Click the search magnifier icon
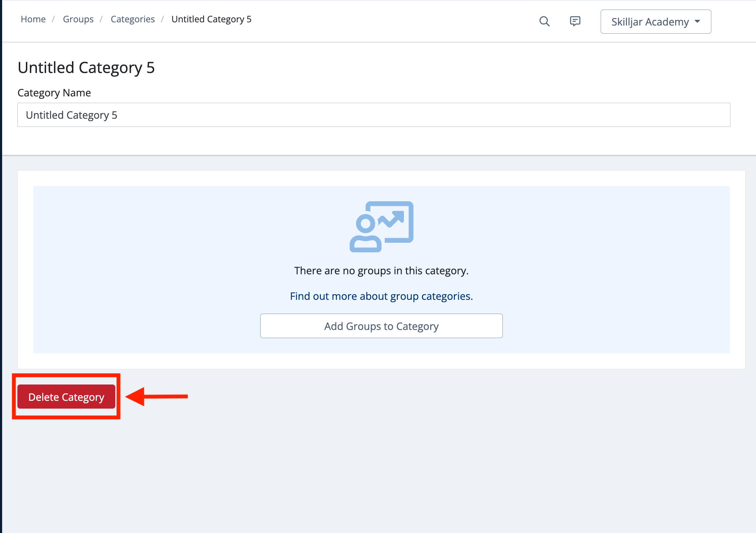This screenshot has height=533, width=756. click(544, 22)
